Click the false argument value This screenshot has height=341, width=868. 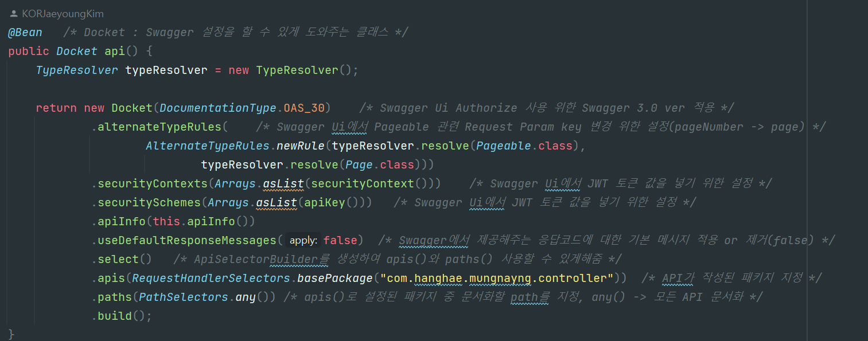[340, 240]
